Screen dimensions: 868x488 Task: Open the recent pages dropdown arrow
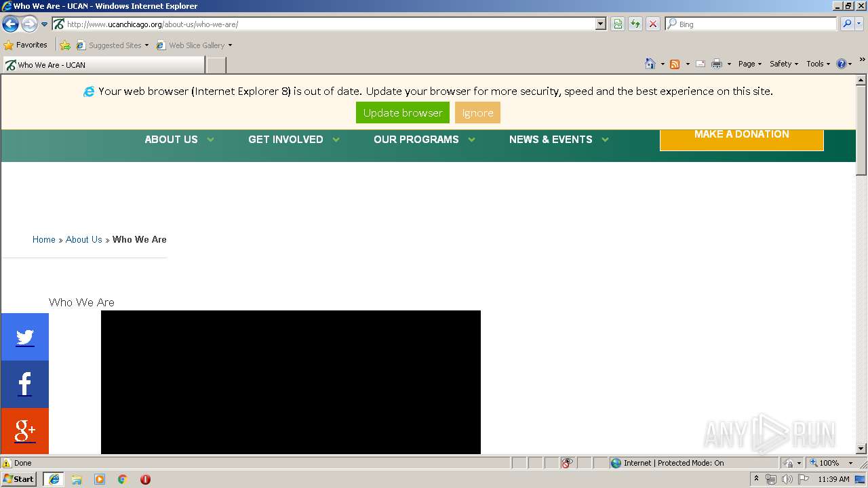point(45,24)
